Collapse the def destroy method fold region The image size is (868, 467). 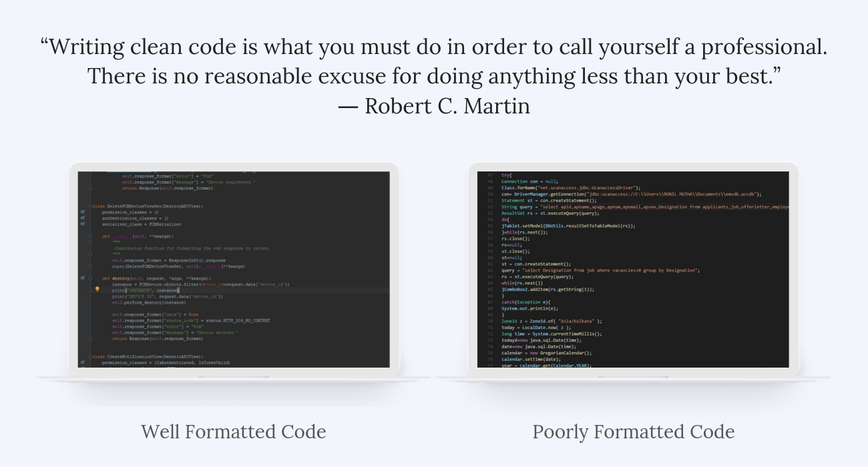coord(90,278)
